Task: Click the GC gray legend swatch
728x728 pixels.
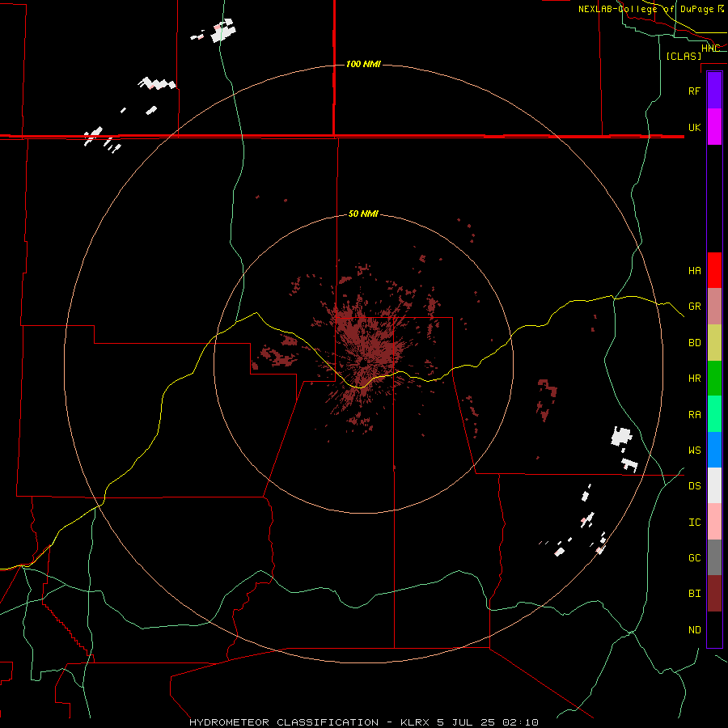Action: [x=714, y=557]
